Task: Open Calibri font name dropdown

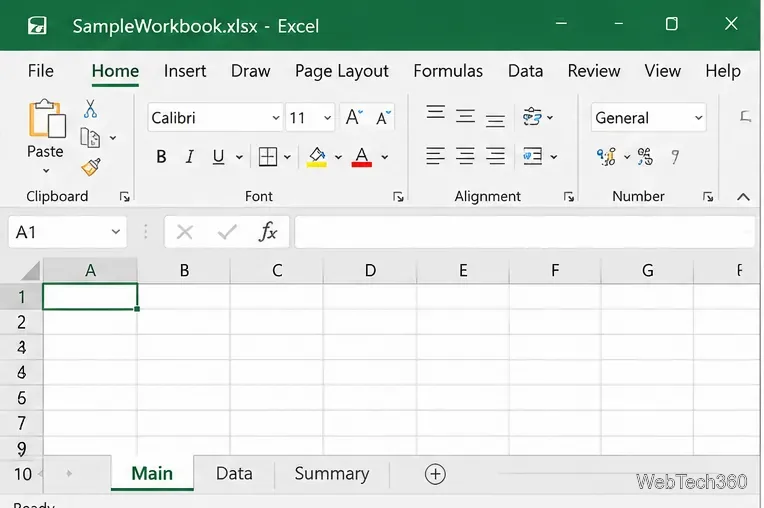Action: [276, 118]
